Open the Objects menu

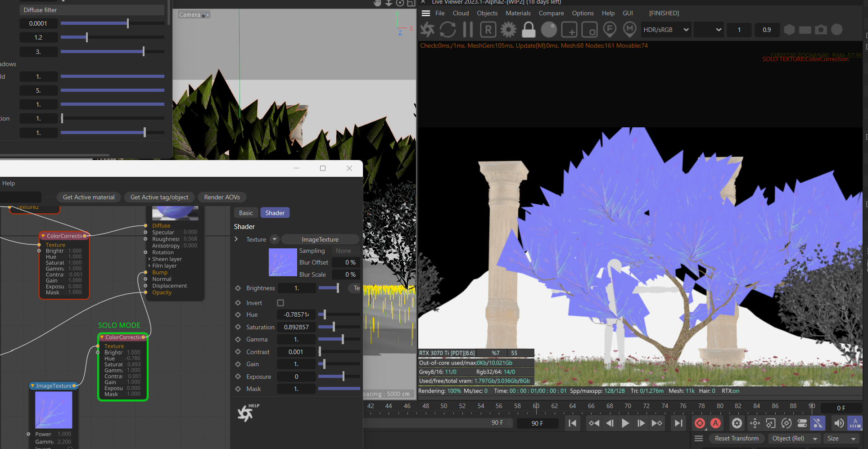pos(487,13)
